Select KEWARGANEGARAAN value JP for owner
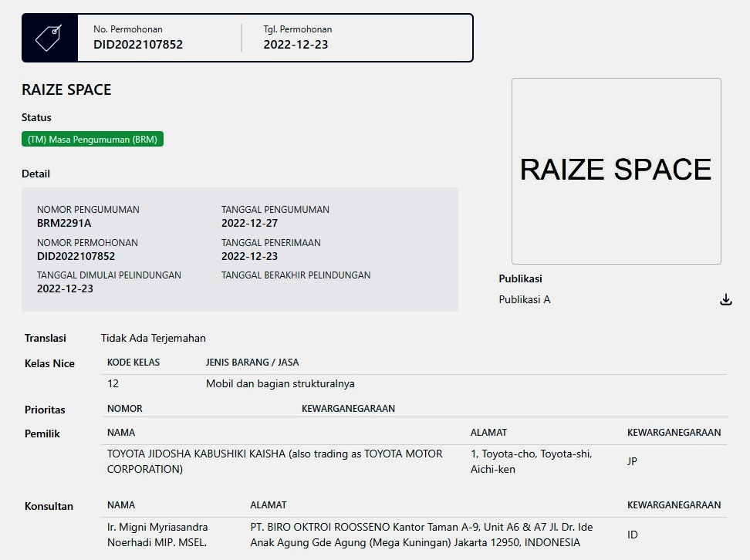Viewport: 750px width, 560px height. (631, 461)
